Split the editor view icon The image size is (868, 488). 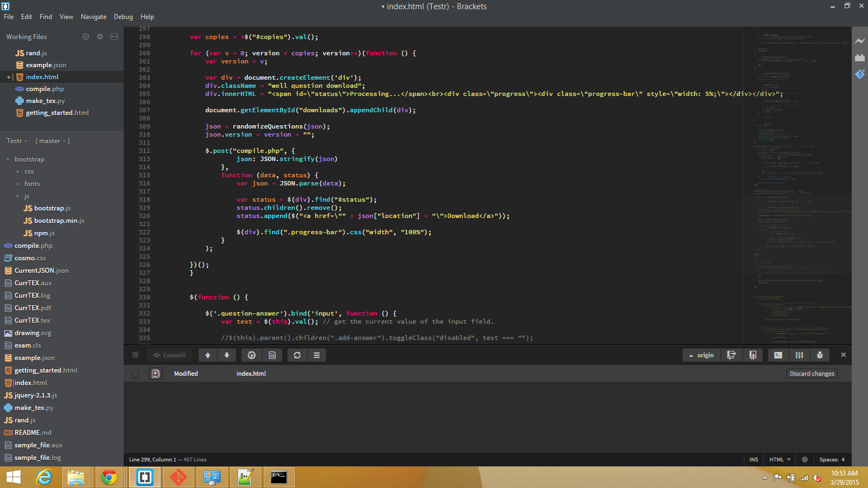click(x=114, y=36)
